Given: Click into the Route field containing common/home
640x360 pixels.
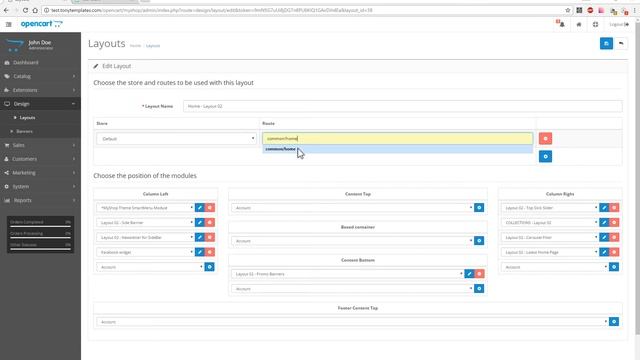Looking at the screenshot, I should [x=398, y=138].
